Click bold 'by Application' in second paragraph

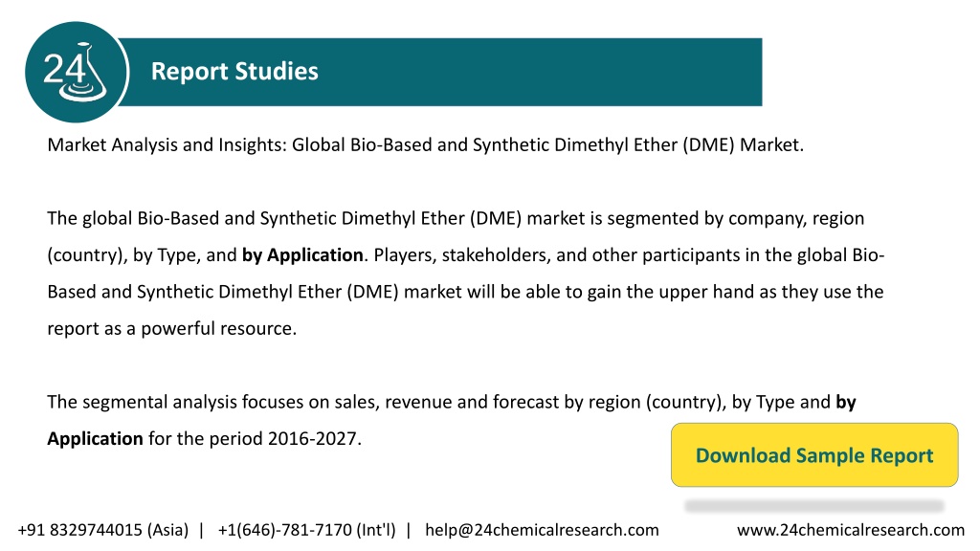tap(302, 254)
